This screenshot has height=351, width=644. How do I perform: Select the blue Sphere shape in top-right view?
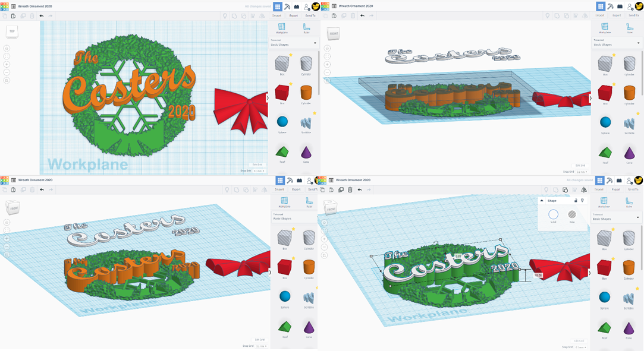click(x=605, y=122)
